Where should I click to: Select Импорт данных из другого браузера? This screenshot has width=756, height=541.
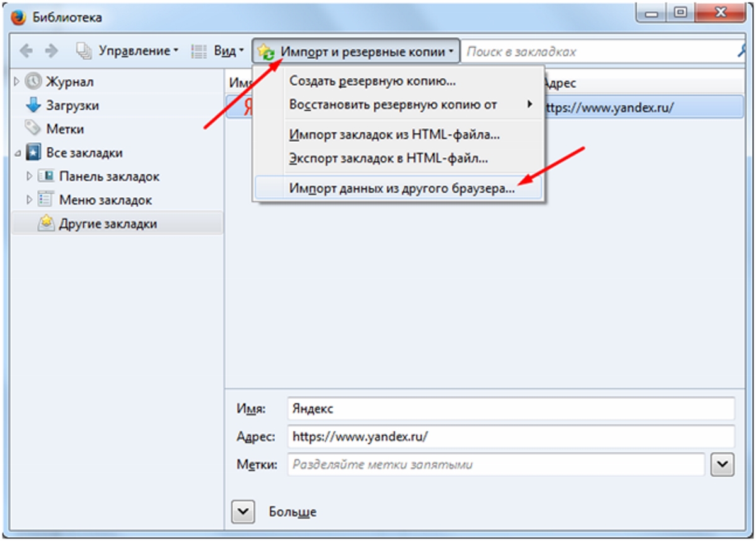coord(398,188)
